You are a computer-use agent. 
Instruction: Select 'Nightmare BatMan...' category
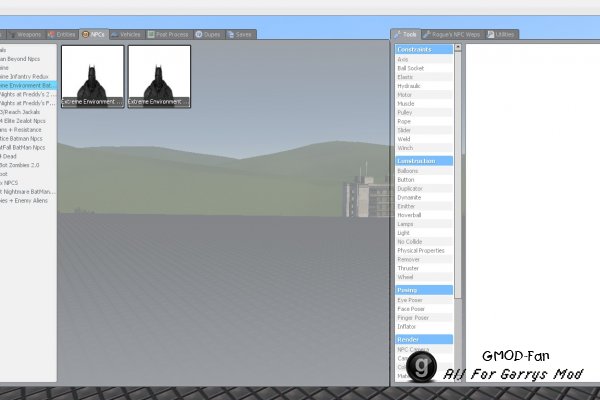[x=28, y=191]
